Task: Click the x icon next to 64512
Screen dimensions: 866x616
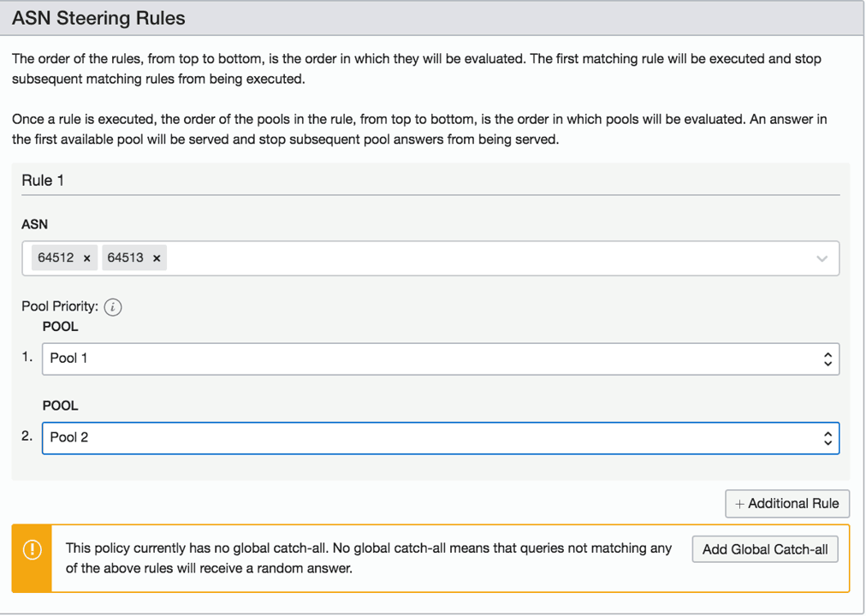Action: 88,257
